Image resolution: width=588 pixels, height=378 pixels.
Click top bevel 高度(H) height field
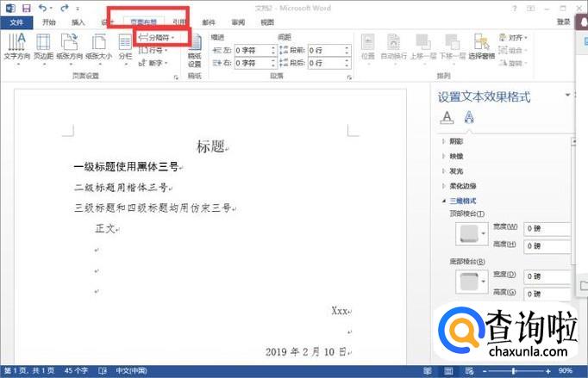(x=547, y=246)
